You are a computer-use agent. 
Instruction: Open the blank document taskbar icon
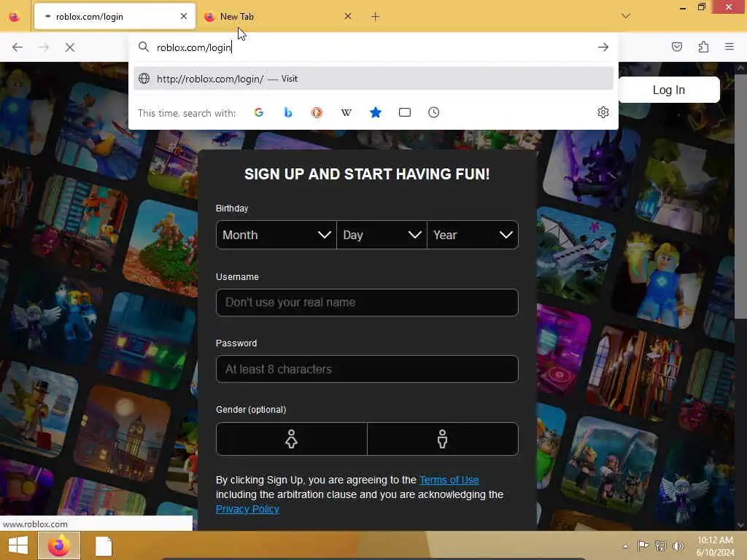tap(104, 545)
